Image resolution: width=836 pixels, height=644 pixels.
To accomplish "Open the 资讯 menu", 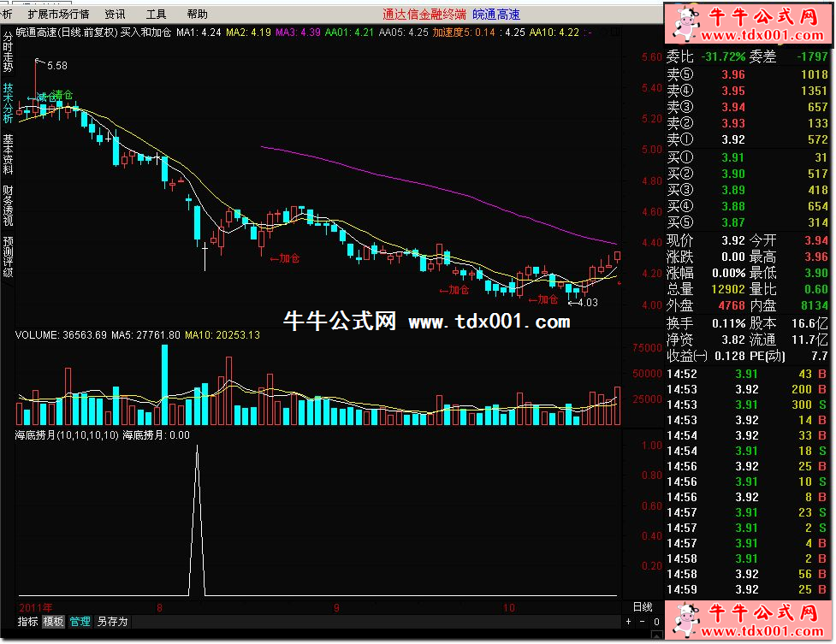I will pos(115,15).
